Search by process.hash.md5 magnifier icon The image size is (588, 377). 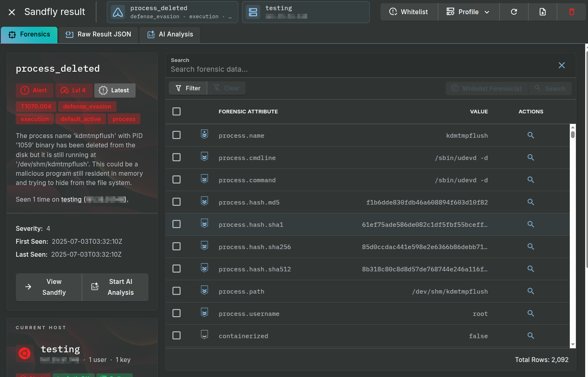coord(531,202)
